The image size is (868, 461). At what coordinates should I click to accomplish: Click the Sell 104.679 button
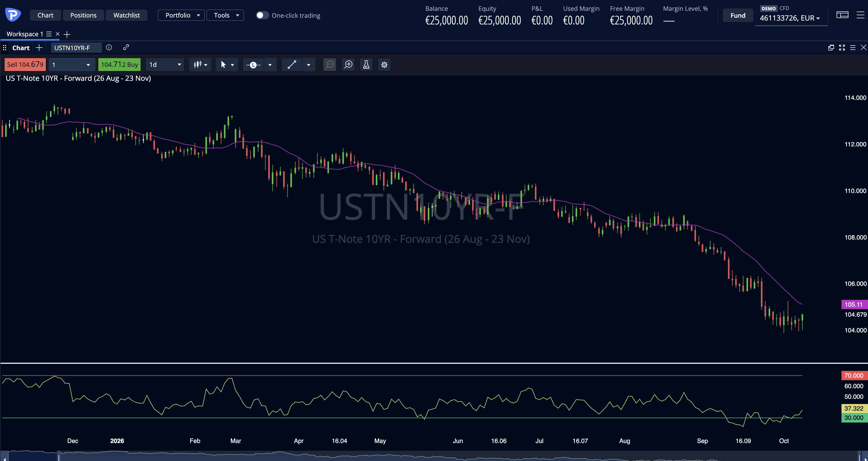coord(25,65)
